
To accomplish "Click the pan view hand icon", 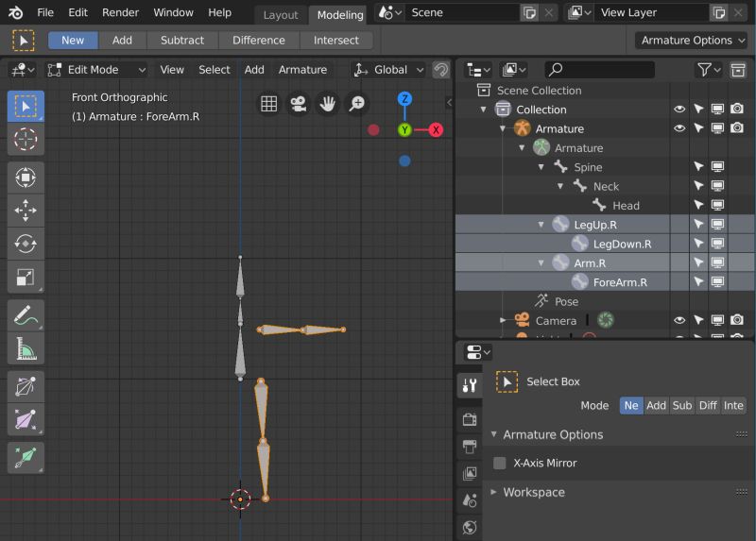I will 328,103.
